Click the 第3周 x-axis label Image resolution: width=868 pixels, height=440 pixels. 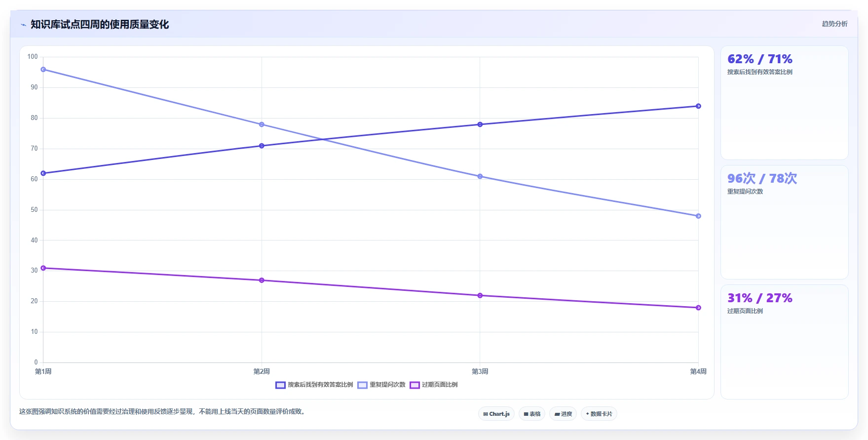(480, 371)
